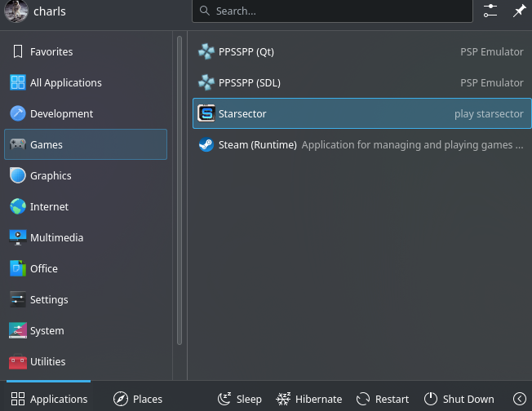Screen dimensions: 532x411
Task: Select the All Applications category
Action: 86,82
